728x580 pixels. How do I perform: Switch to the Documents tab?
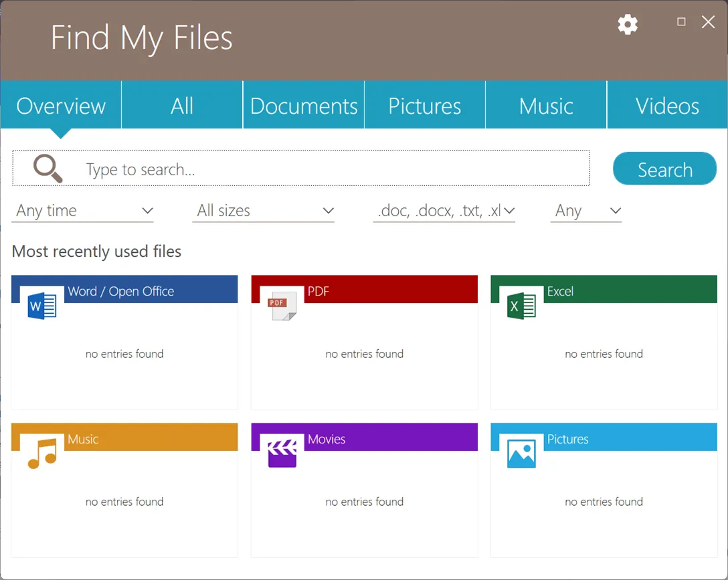click(x=303, y=105)
